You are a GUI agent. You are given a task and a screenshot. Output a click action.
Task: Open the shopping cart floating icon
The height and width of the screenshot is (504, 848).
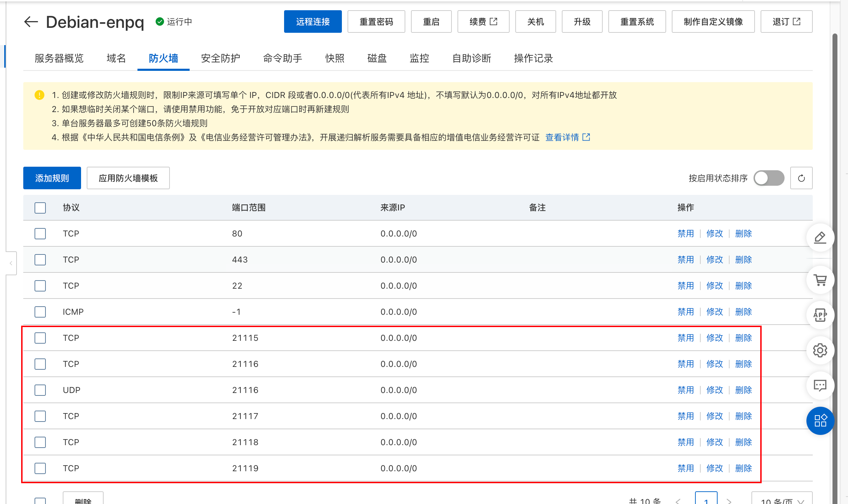[820, 280]
